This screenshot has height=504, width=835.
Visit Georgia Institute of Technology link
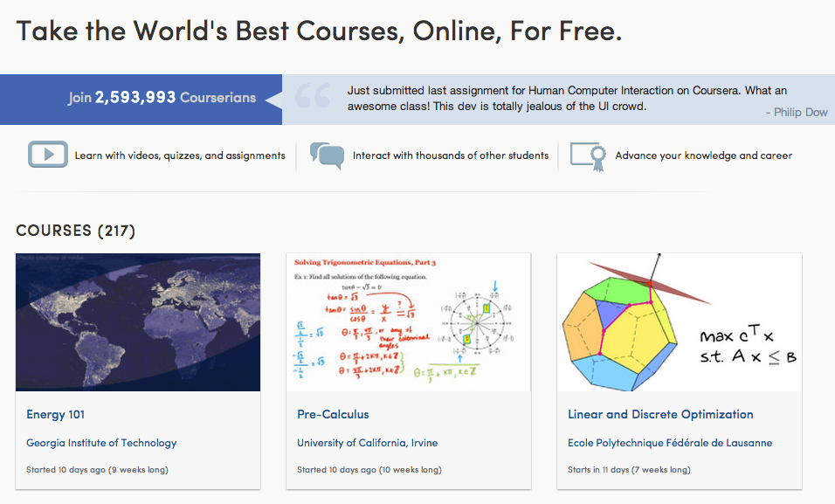pos(101,443)
